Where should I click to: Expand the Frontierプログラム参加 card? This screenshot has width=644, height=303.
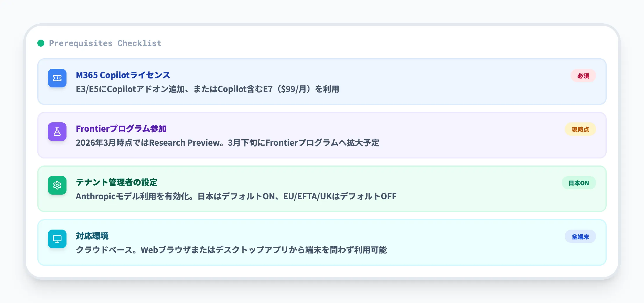coord(321,135)
